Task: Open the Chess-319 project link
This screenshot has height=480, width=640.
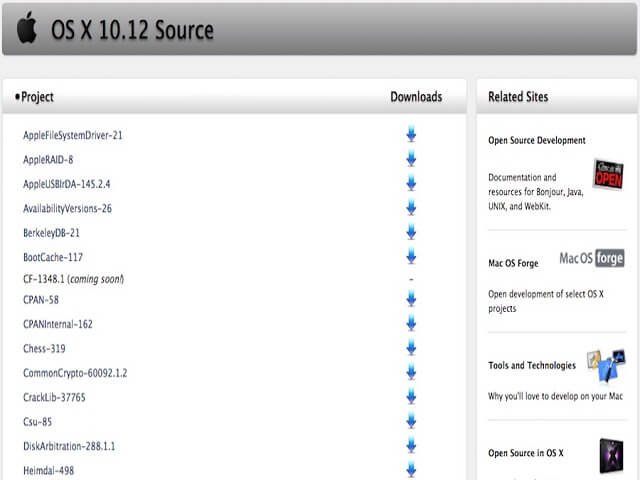Action: [44, 349]
